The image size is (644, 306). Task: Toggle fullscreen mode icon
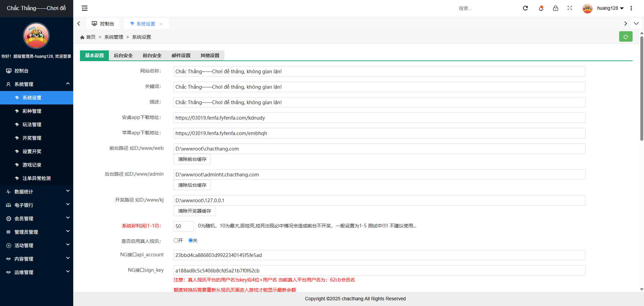(570, 8)
